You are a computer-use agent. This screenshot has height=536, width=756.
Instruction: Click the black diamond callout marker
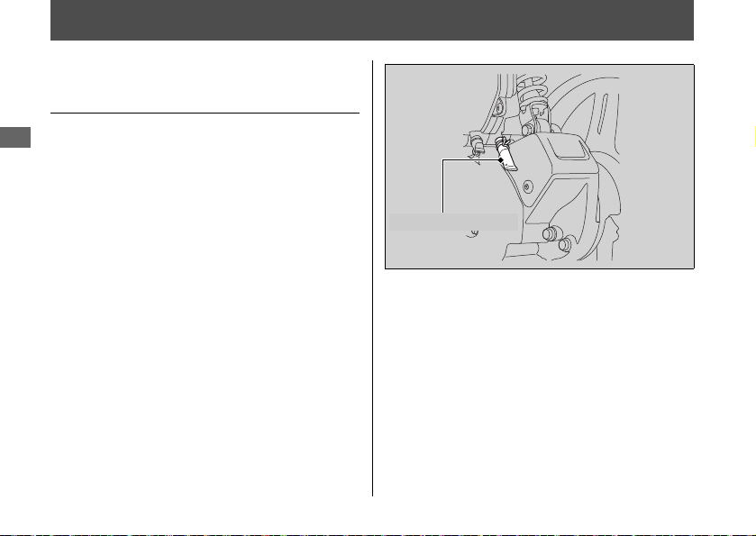[501, 160]
